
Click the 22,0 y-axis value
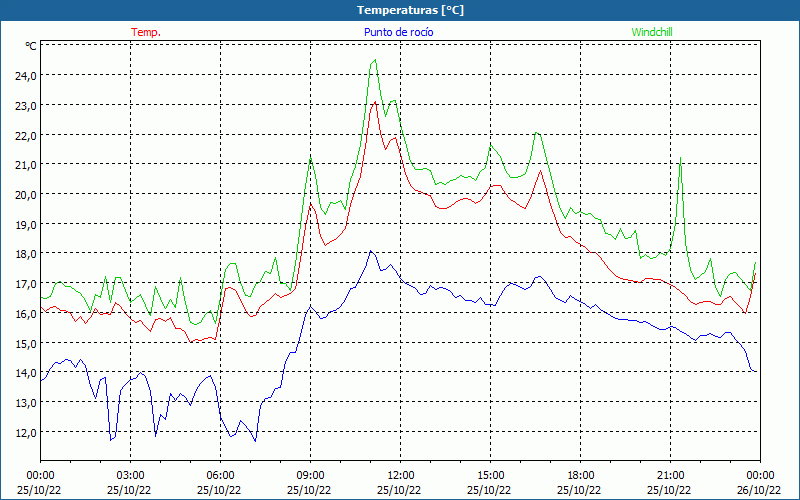(x=26, y=135)
